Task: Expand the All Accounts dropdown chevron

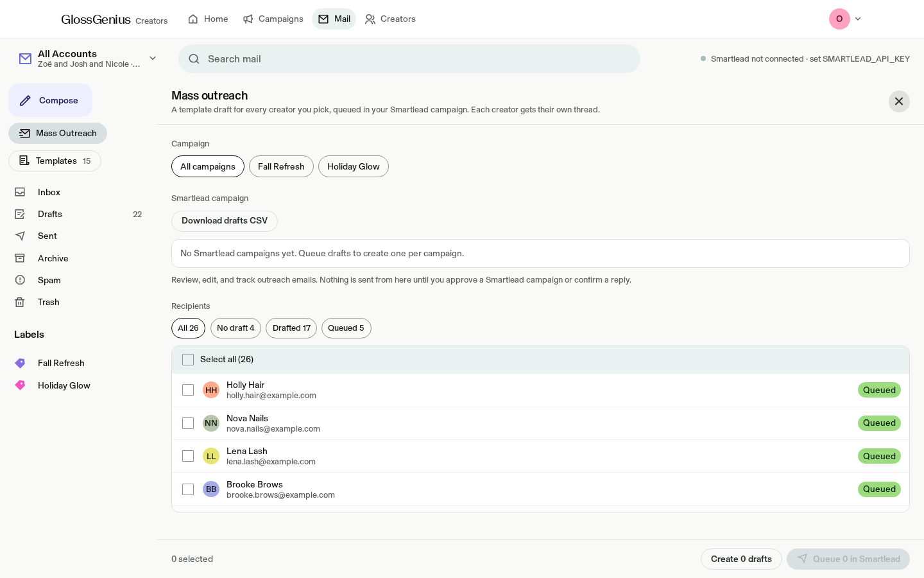Action: 153,58
